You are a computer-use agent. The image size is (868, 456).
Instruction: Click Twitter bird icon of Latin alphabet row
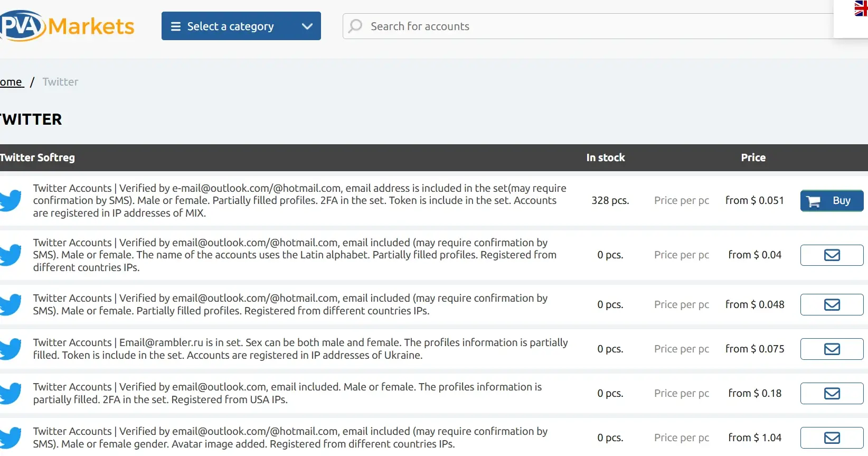(x=11, y=255)
